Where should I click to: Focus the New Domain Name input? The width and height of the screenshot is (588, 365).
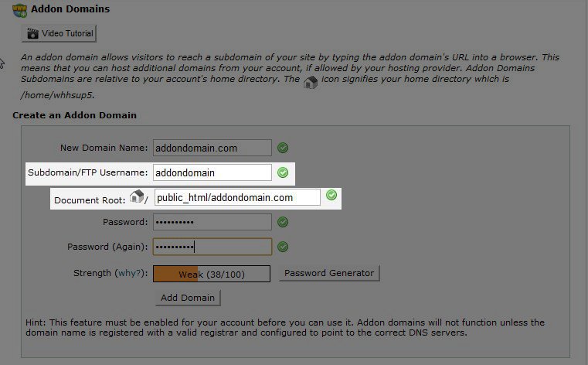click(x=212, y=148)
